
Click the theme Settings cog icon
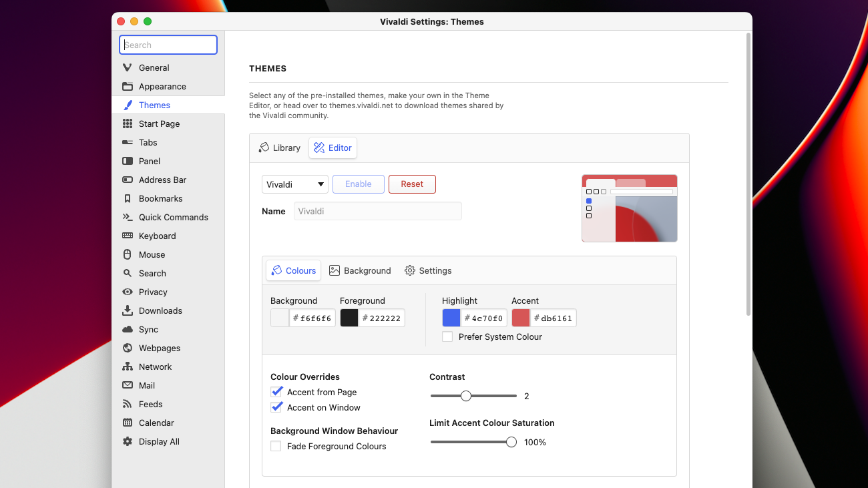pyautogui.click(x=410, y=270)
